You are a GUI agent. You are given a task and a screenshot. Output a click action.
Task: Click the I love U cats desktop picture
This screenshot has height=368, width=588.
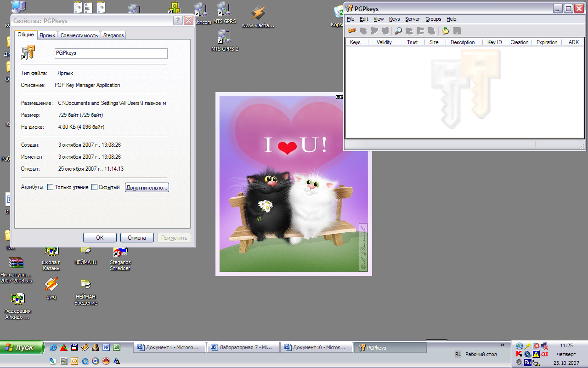(x=294, y=184)
